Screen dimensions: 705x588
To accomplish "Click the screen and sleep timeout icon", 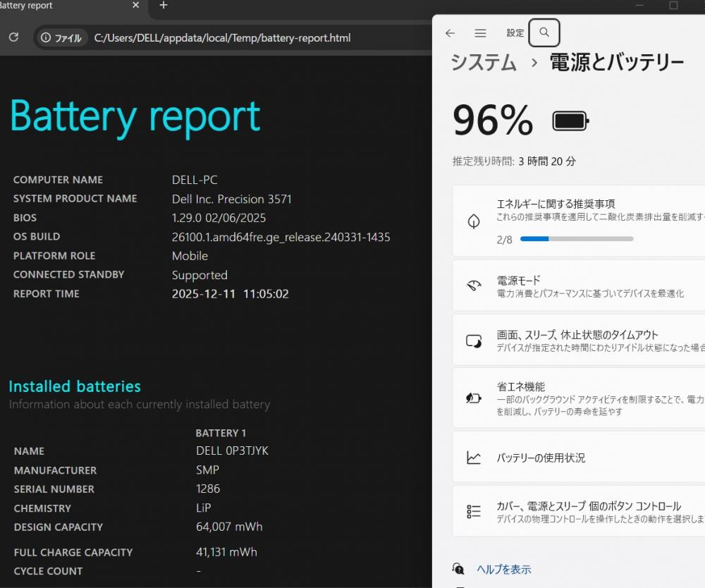I will [474, 341].
